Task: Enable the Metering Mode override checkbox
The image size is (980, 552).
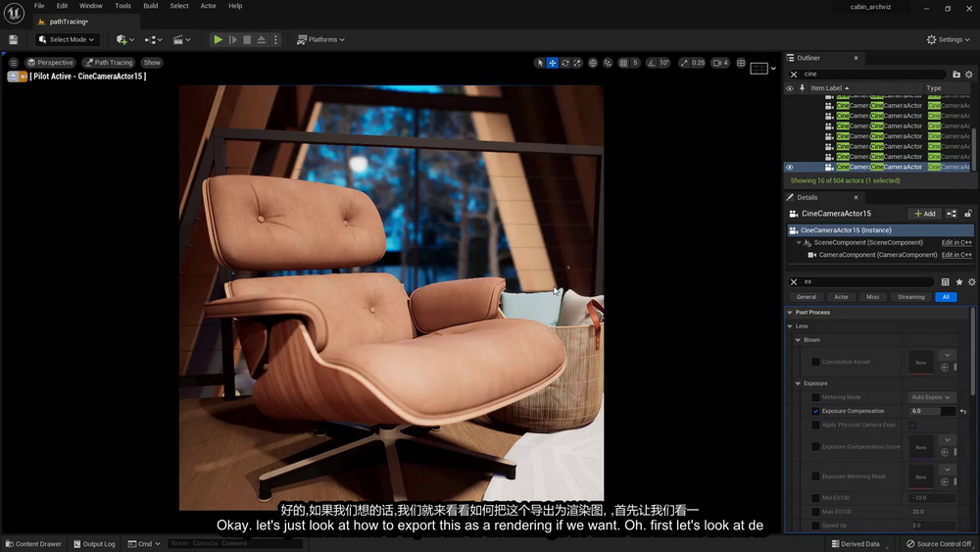Action: [x=815, y=398]
